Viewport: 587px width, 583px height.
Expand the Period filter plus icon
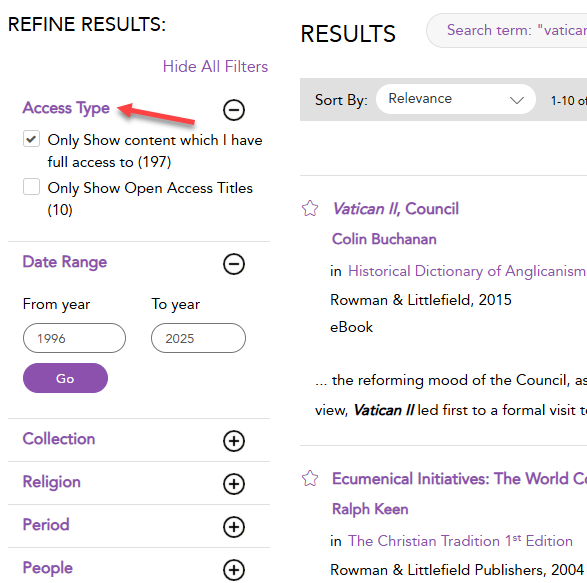click(x=234, y=527)
